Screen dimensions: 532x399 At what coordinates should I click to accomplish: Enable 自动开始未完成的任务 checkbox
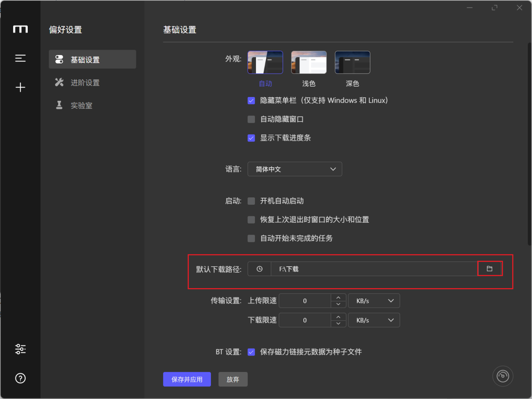click(251, 239)
